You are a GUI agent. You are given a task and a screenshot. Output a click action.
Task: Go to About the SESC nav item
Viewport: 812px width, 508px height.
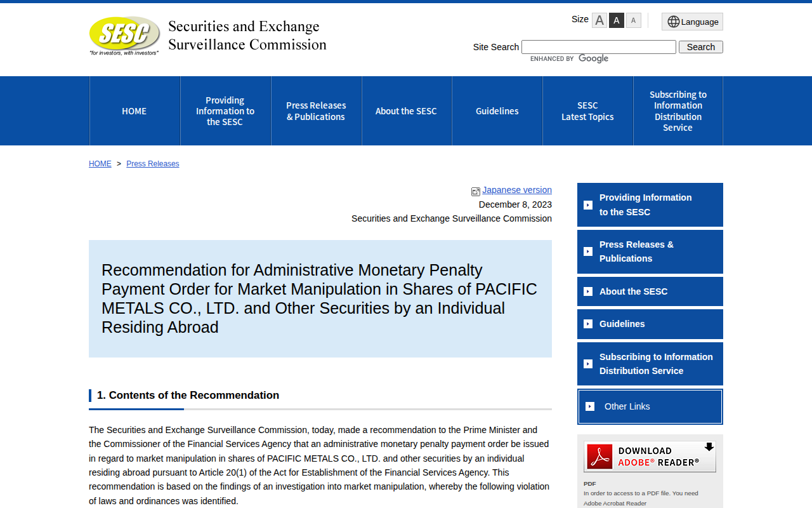tap(406, 111)
